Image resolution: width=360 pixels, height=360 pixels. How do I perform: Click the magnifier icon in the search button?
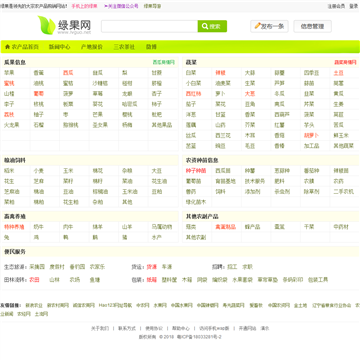(x=205, y=26)
